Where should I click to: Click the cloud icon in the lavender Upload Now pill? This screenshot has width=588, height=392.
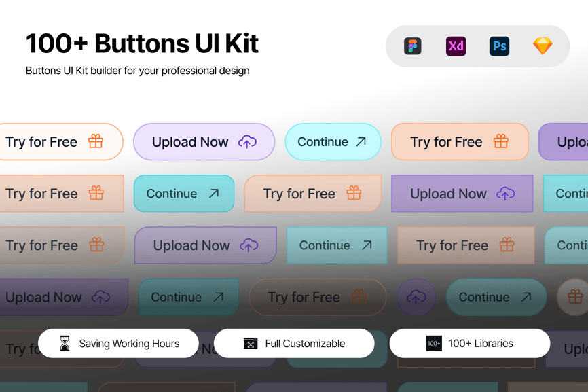[x=247, y=142]
